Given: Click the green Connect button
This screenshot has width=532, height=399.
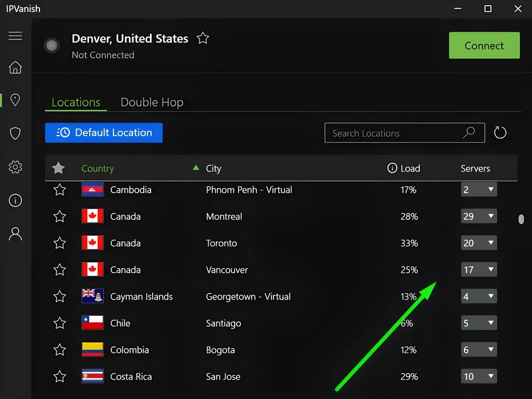Looking at the screenshot, I should coord(484,45).
